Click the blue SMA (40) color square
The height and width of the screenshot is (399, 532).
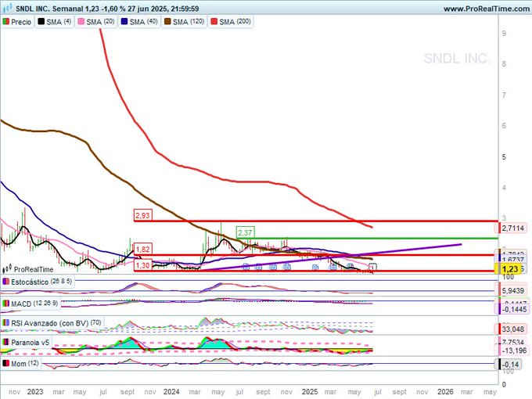point(124,22)
